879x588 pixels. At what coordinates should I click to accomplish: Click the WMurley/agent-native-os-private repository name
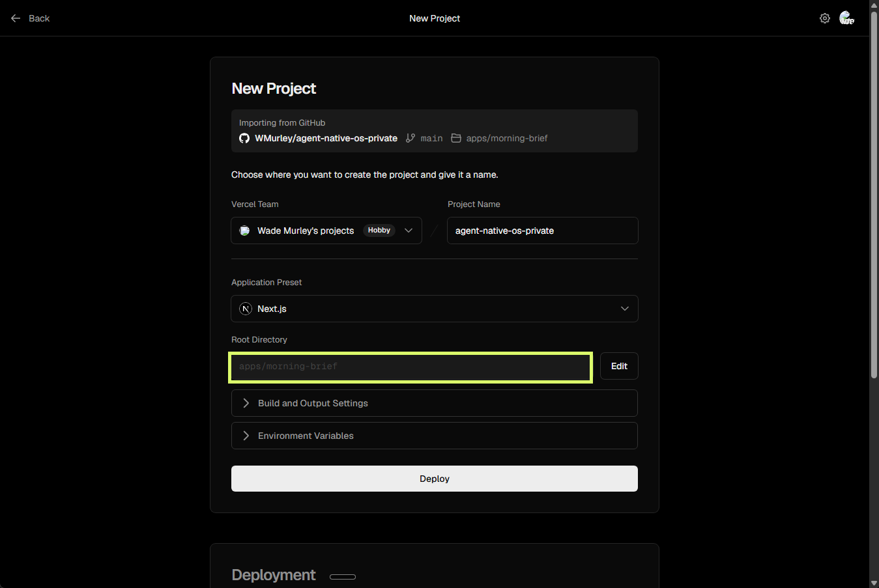326,138
